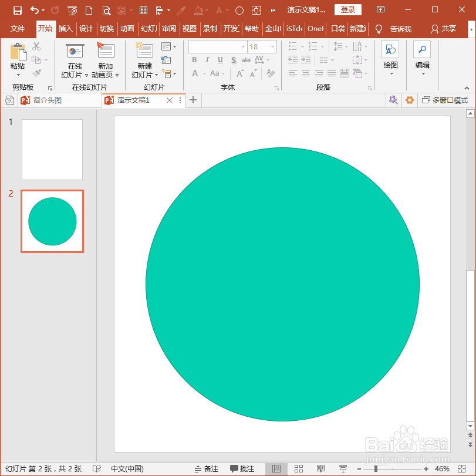This screenshot has height=476, width=476.
Task: Click multi-window mode (多窗口模式) button
Action: (x=445, y=100)
